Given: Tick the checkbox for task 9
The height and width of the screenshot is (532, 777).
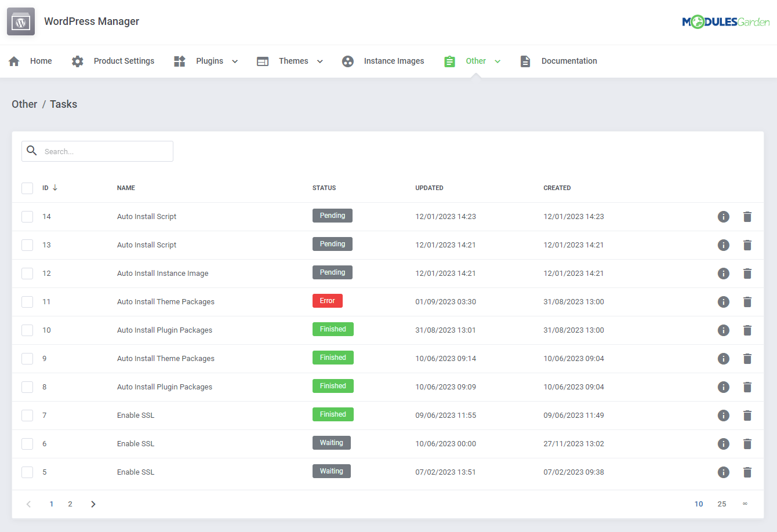Looking at the screenshot, I should tap(27, 359).
